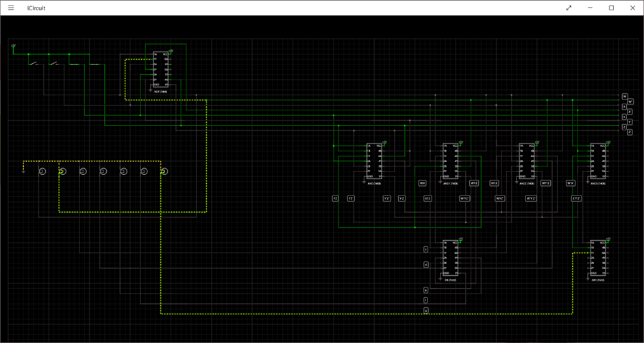Image resolution: width=644 pixels, height=343 pixels.
Task: Select the Y'Z' term label
Action: 387,198
